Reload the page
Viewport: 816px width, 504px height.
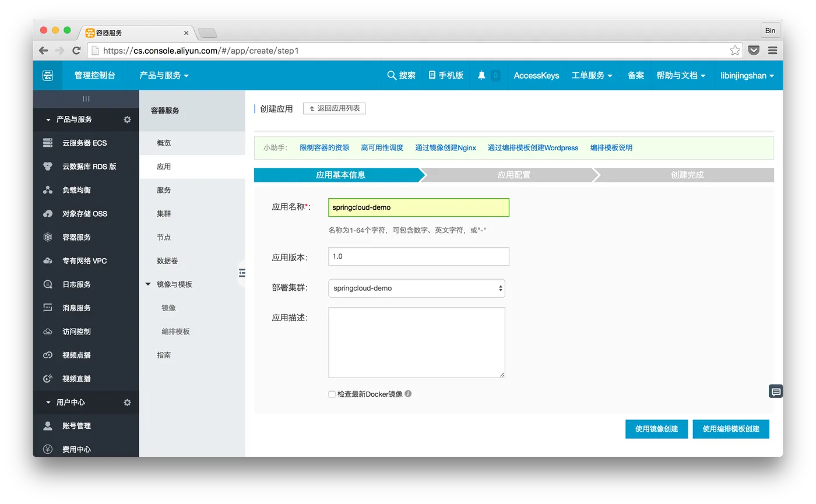pos(76,51)
